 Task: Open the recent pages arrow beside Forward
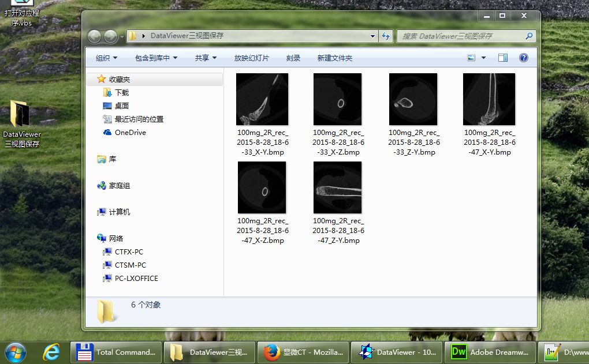[x=122, y=37]
